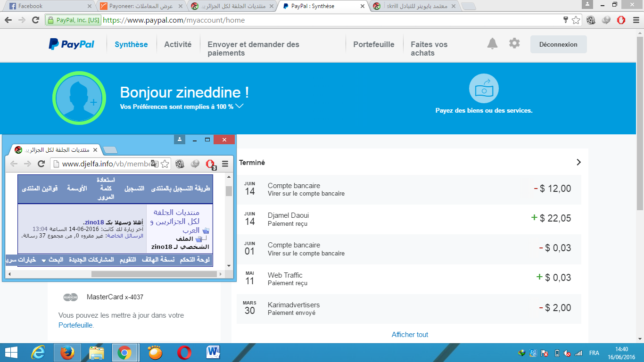Click لوحة التحكم in djelfa navigation bar
The width and height of the screenshot is (644, 362).
tap(195, 260)
